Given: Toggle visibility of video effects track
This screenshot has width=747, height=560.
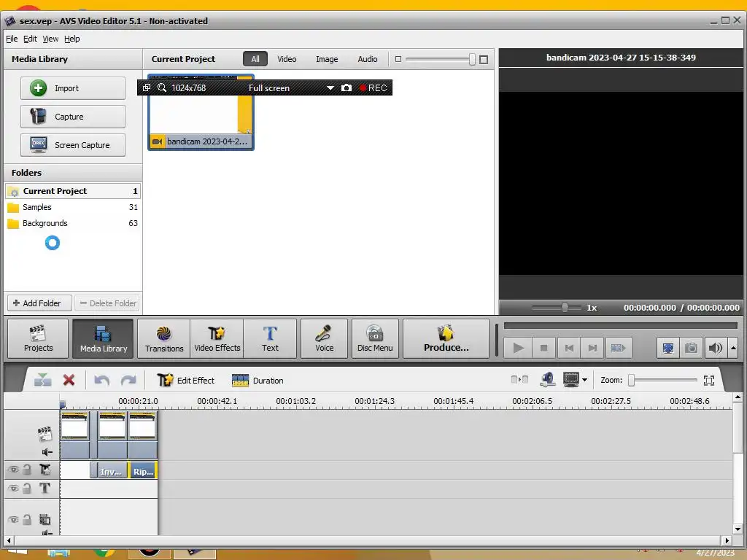Looking at the screenshot, I should [x=13, y=470].
